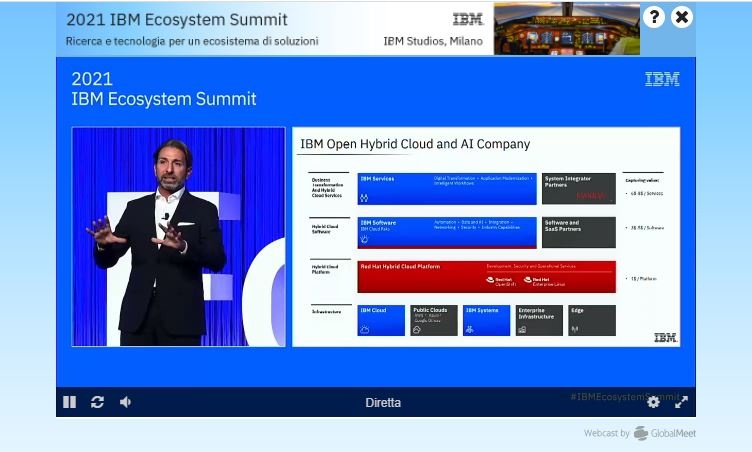
Task: Pause the live webcast playback
Action: [69, 402]
